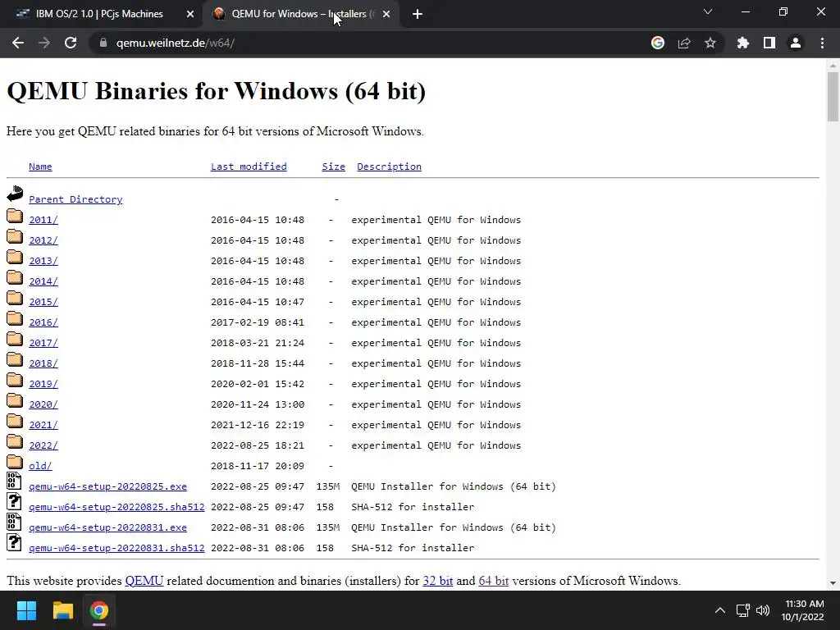Click binary file icon for 20220825.exe

tap(15, 481)
